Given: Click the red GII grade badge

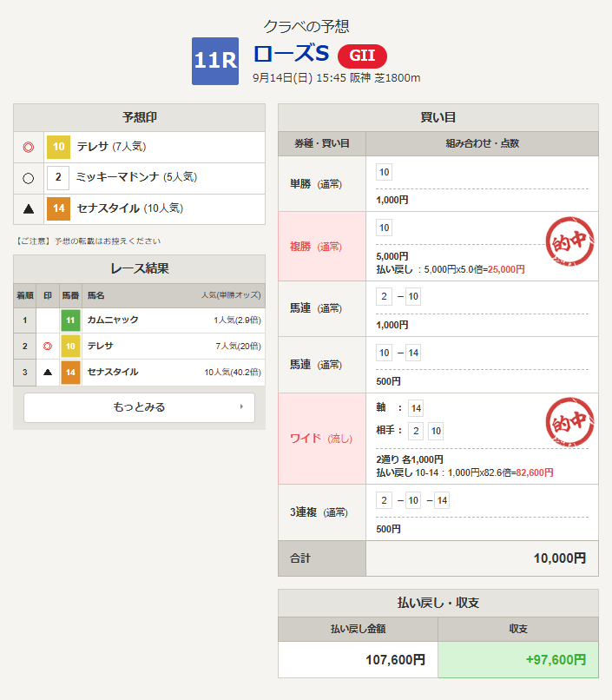Looking at the screenshot, I should tap(362, 56).
